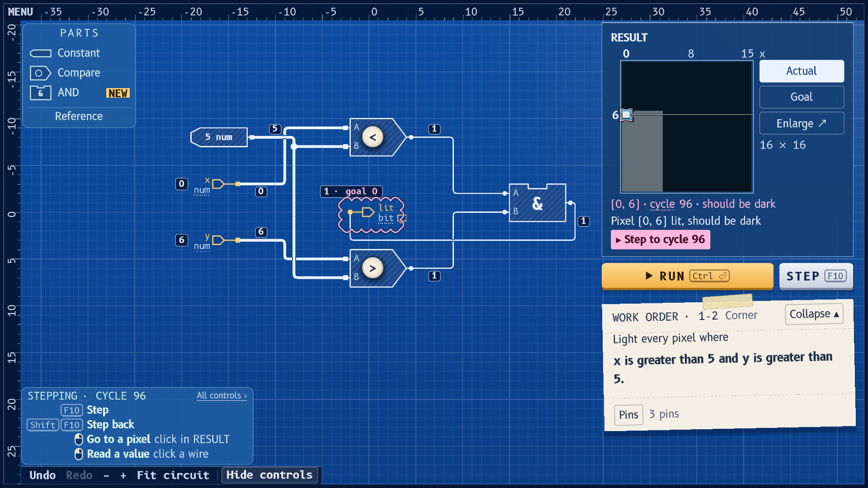Select the 5 num constant node
Image resolution: width=868 pixels, height=488 pixels.
219,137
